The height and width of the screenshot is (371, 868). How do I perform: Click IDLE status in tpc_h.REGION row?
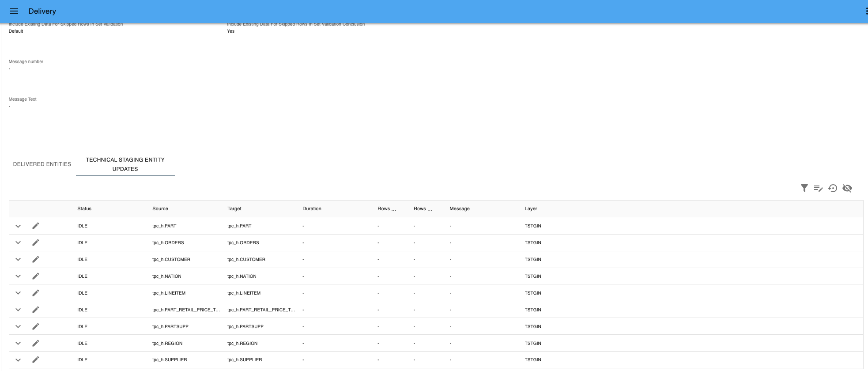tap(83, 343)
